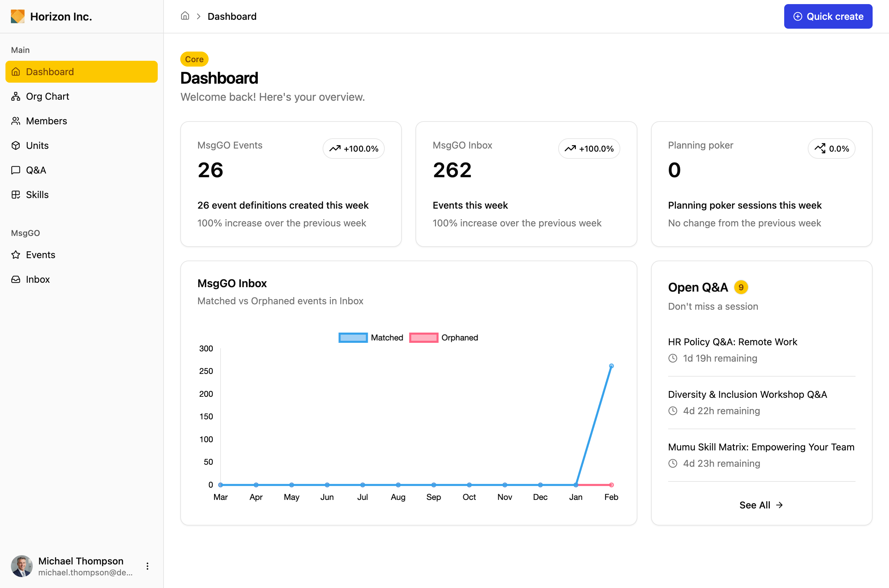Click the Feb data point on Matched line
The width and height of the screenshot is (889, 588).
pyautogui.click(x=611, y=366)
